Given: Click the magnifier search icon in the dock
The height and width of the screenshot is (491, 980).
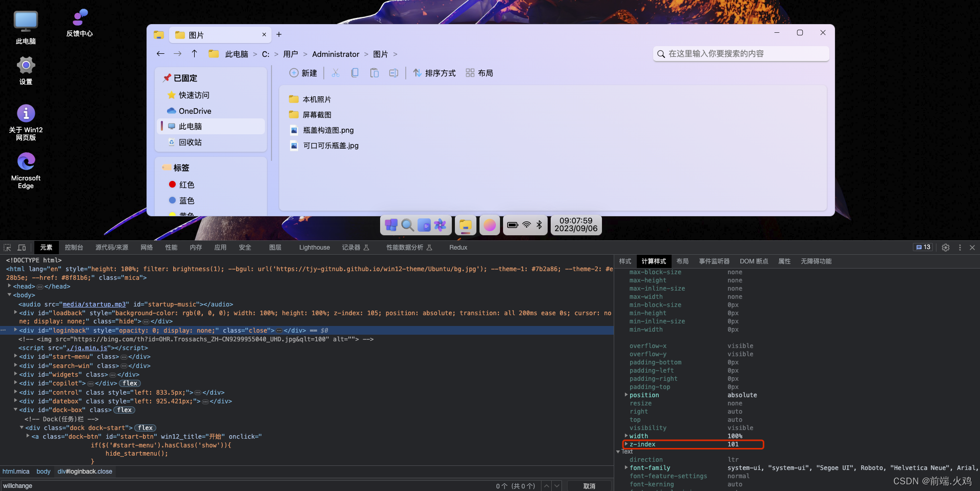Looking at the screenshot, I should tap(408, 225).
